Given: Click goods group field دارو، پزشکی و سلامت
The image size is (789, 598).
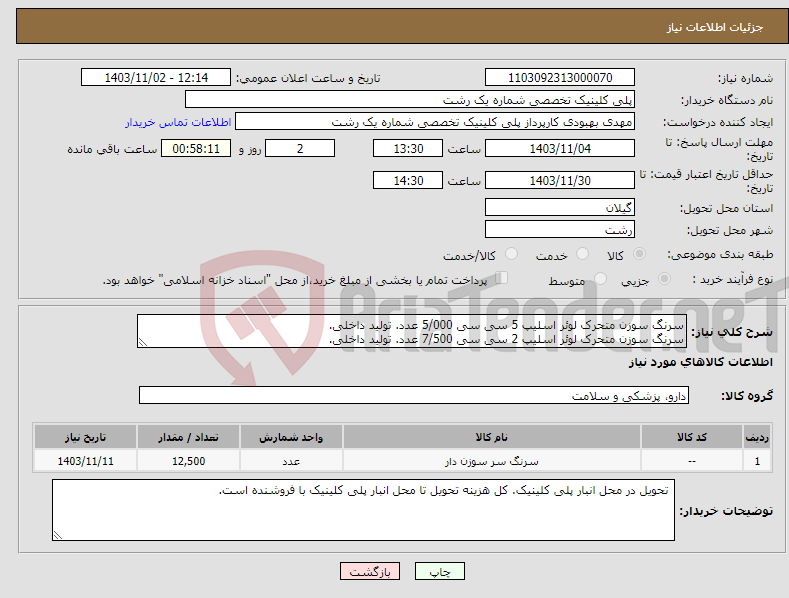Looking at the screenshot, I should pos(414,396).
